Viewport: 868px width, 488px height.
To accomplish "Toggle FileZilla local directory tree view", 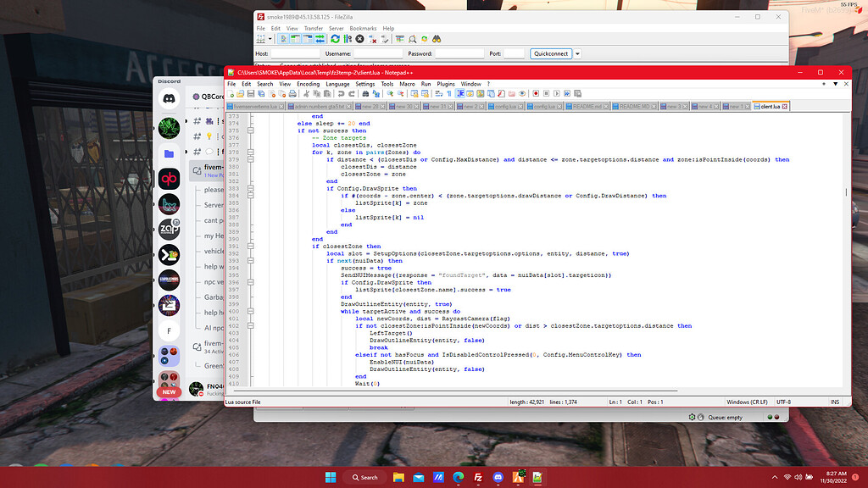I will pyautogui.click(x=296, y=39).
